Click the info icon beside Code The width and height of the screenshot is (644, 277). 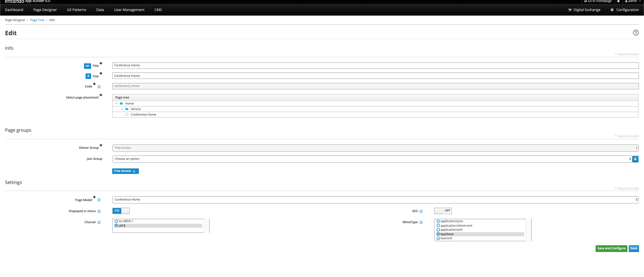point(99,87)
